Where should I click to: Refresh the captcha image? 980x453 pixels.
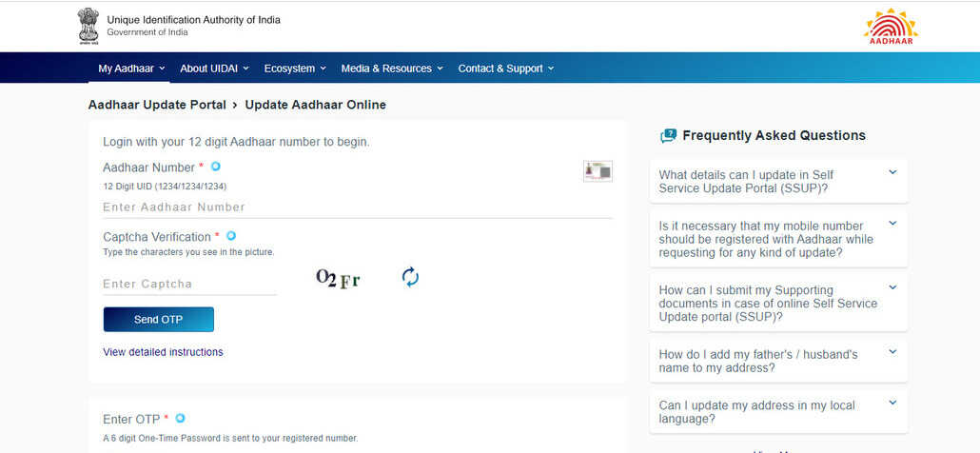(x=410, y=277)
